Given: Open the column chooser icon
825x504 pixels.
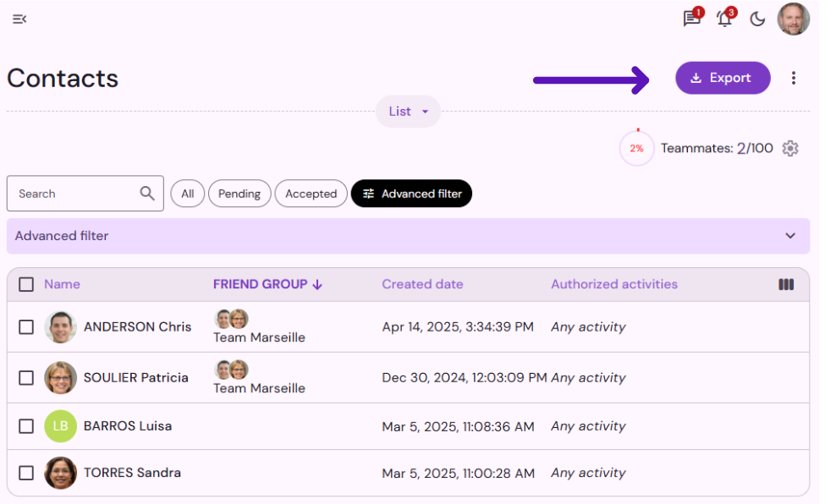Looking at the screenshot, I should (786, 285).
